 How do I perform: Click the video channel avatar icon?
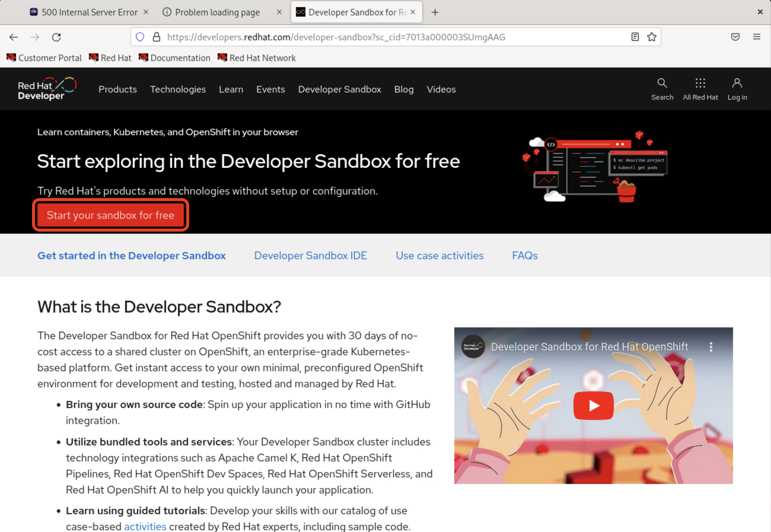[x=473, y=347]
